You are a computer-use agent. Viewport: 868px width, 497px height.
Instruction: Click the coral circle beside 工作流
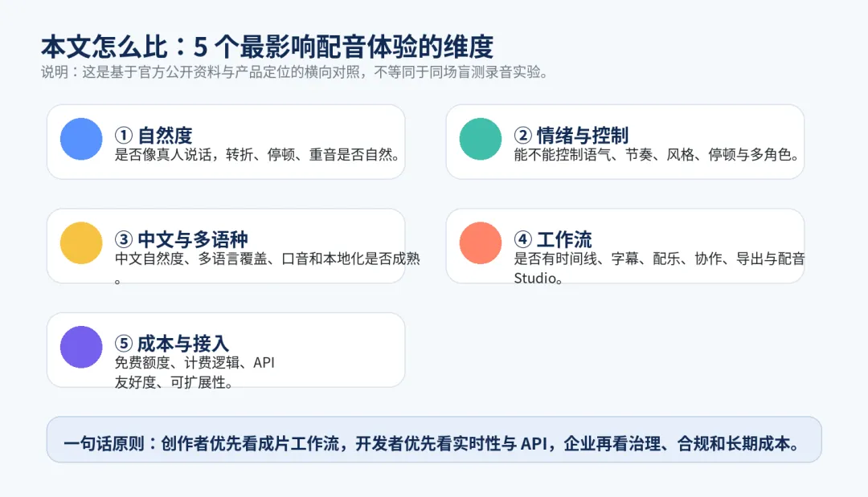click(481, 243)
